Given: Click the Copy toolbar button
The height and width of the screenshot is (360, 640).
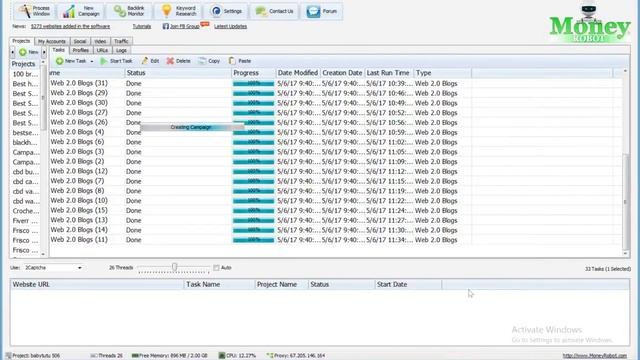Looking at the screenshot, I should pyautogui.click(x=209, y=61).
